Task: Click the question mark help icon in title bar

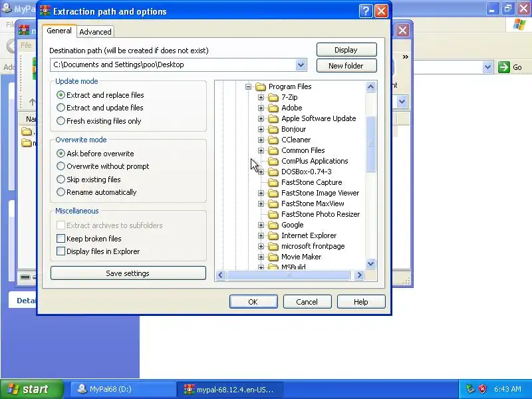Action: pyautogui.click(x=366, y=11)
